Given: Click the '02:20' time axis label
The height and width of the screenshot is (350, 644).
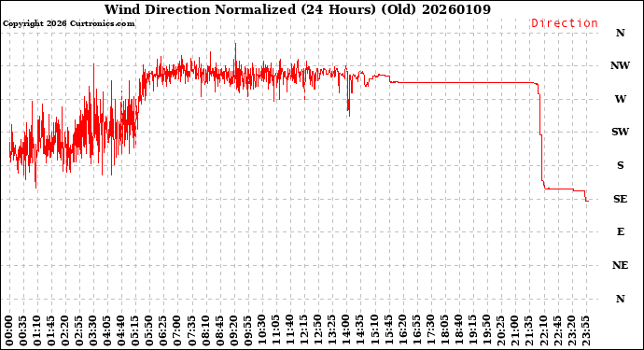Looking at the screenshot, I should 65,330.
